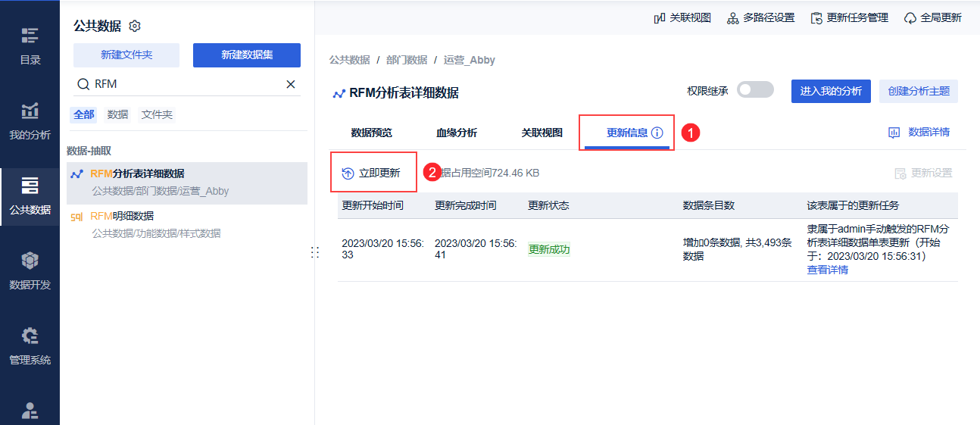The height and width of the screenshot is (425, 980).
Task: Click the 更新开始时间 column header
Action: coord(373,205)
